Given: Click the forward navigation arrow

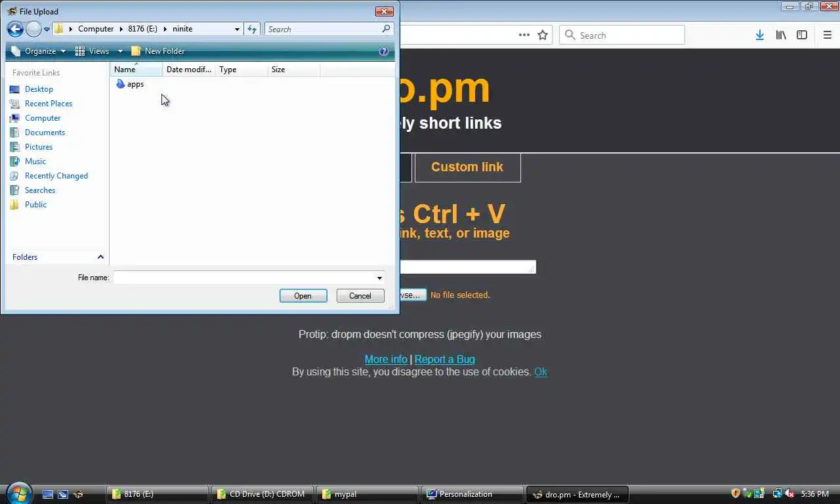Looking at the screenshot, I should point(33,29).
